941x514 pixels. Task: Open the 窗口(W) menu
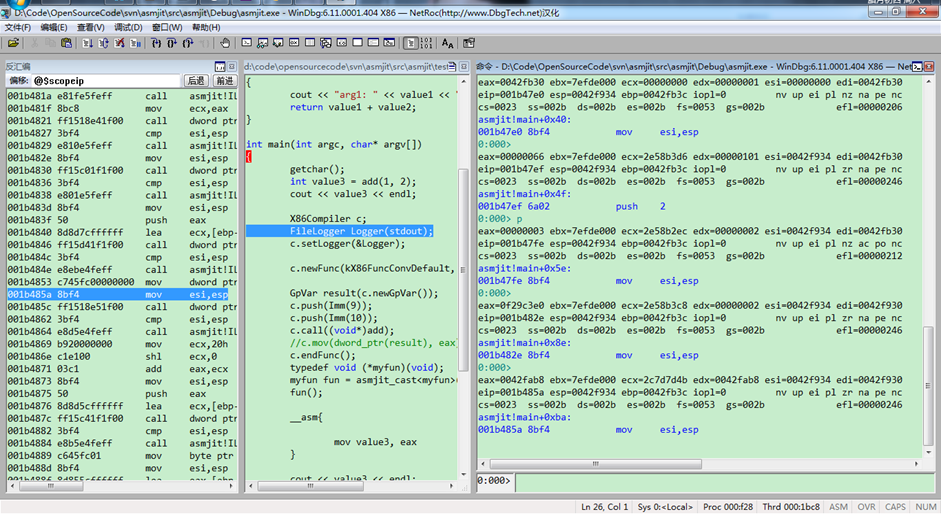(167, 28)
